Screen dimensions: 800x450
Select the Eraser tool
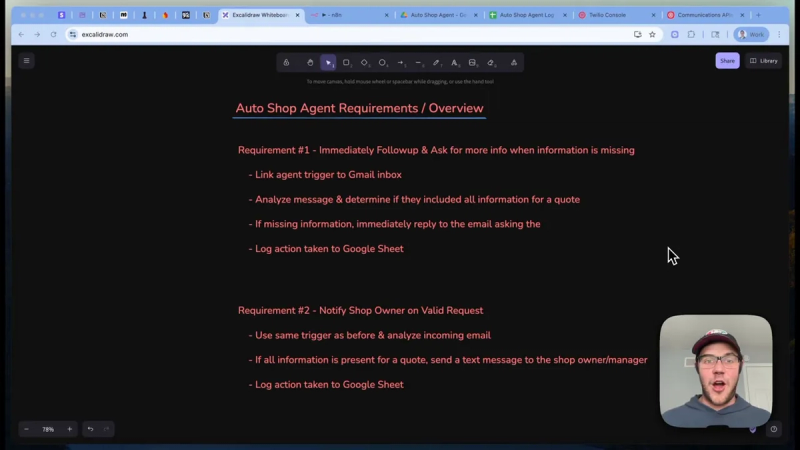coord(491,63)
